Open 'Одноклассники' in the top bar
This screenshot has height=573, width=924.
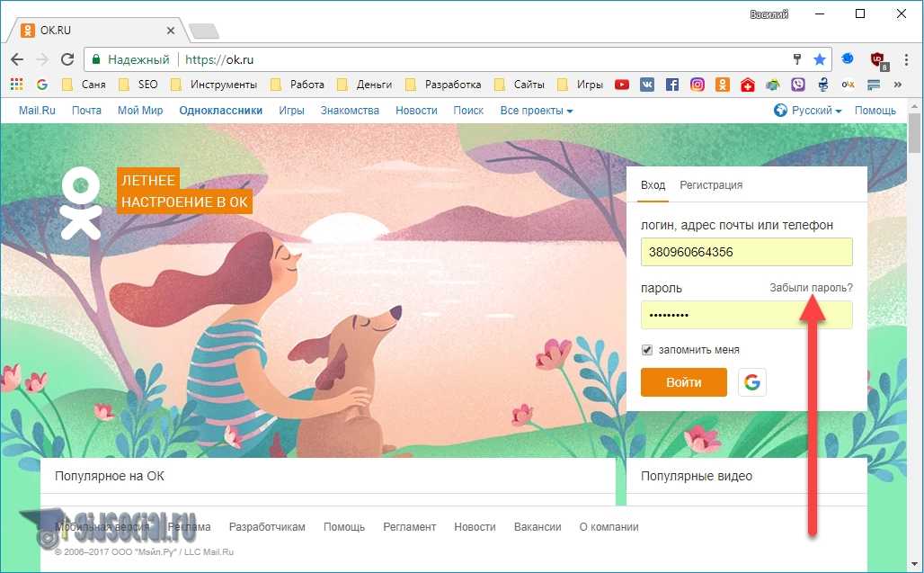[221, 111]
